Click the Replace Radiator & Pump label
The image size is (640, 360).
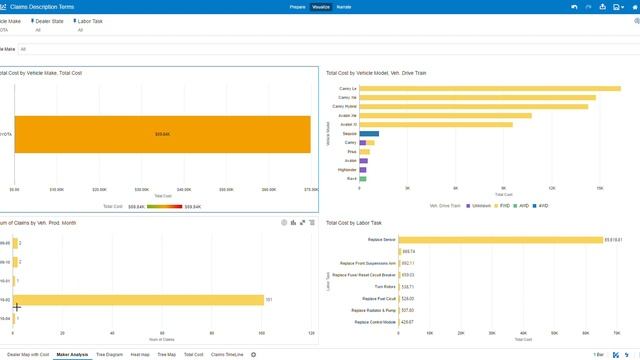tap(373, 311)
